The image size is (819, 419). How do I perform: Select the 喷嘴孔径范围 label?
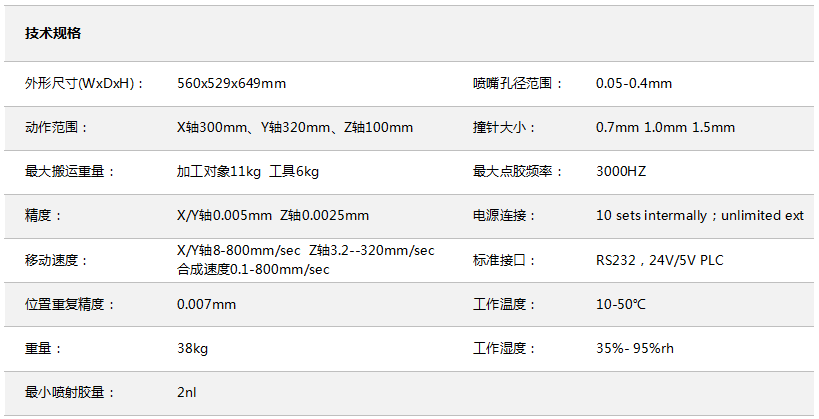coord(517,84)
